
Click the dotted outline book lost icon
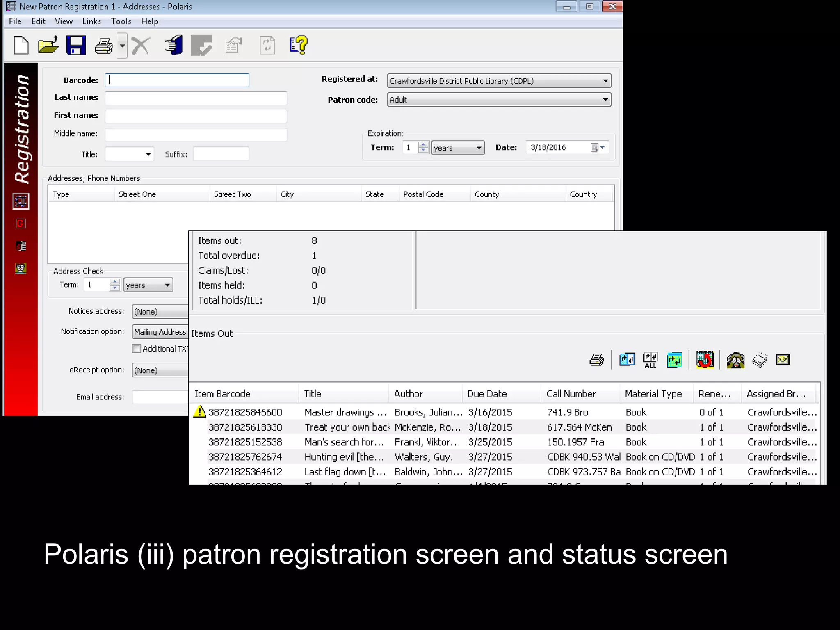click(x=760, y=360)
